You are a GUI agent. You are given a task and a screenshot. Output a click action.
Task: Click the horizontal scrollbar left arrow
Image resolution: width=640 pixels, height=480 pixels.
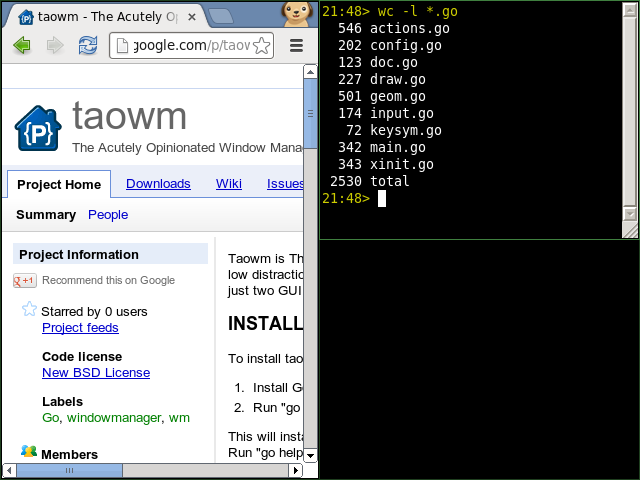click(9, 471)
